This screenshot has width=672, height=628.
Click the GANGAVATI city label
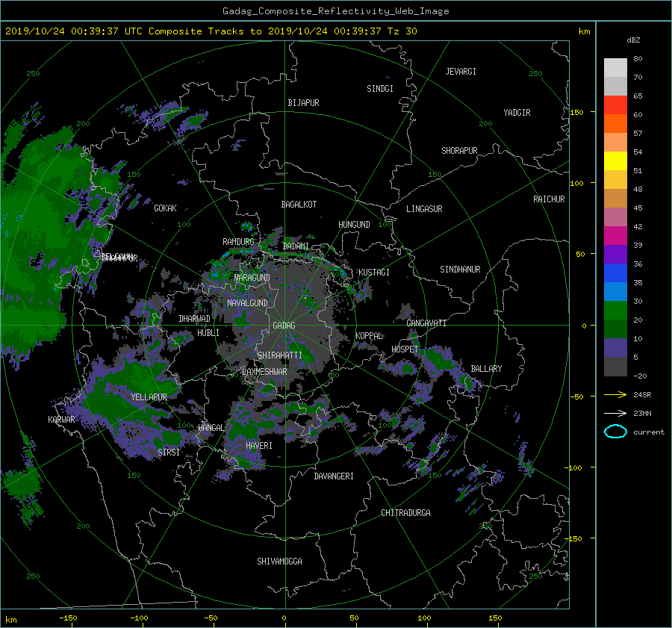point(426,323)
